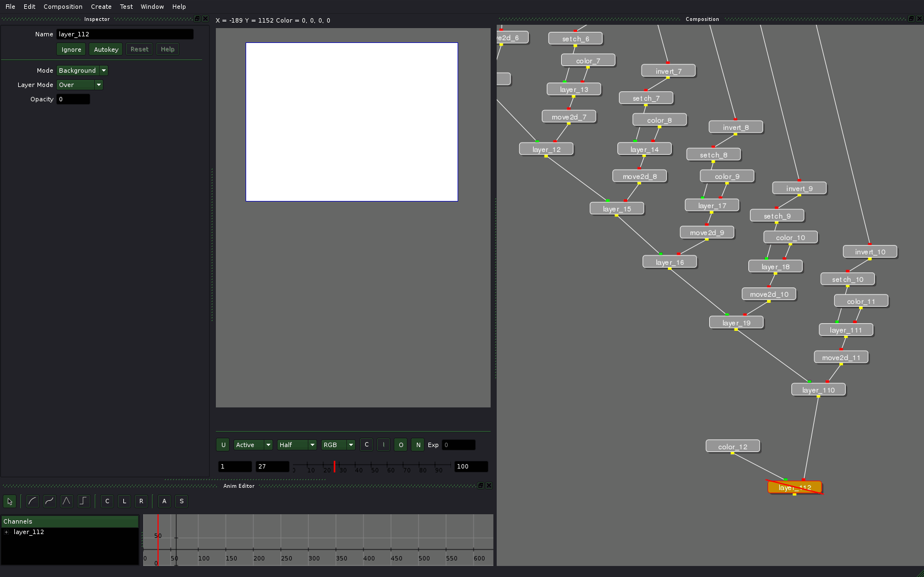Open the Test menu
This screenshot has width=924, height=577.
126,7
